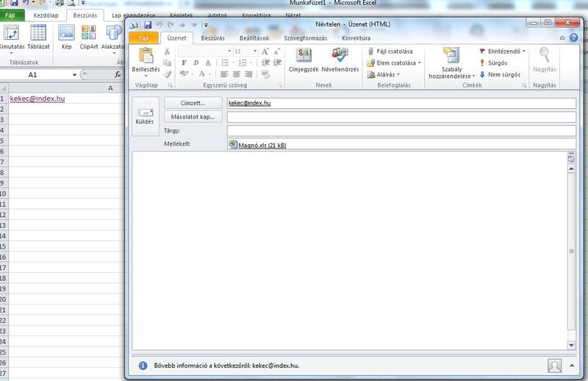Click redo in message quick access toolbar

pos(171,25)
